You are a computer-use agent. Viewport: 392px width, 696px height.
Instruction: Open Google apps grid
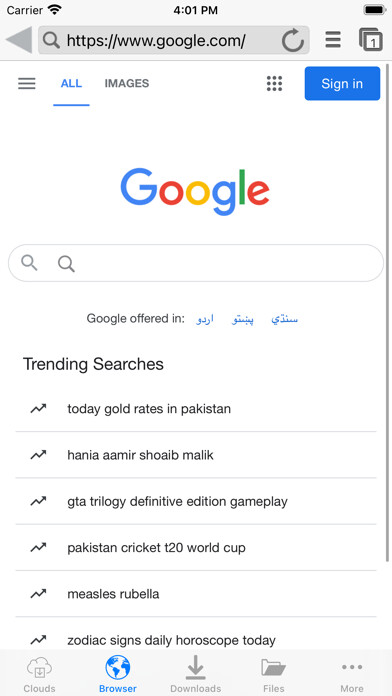coord(274,83)
